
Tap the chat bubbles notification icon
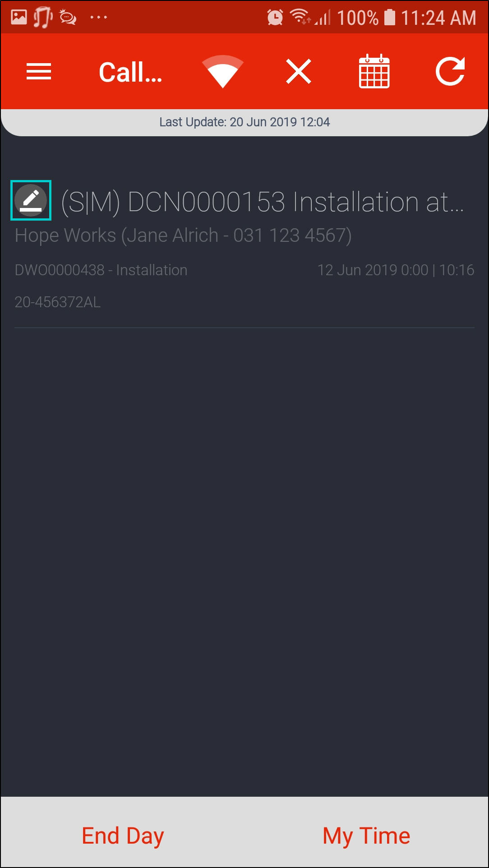pyautogui.click(x=68, y=18)
